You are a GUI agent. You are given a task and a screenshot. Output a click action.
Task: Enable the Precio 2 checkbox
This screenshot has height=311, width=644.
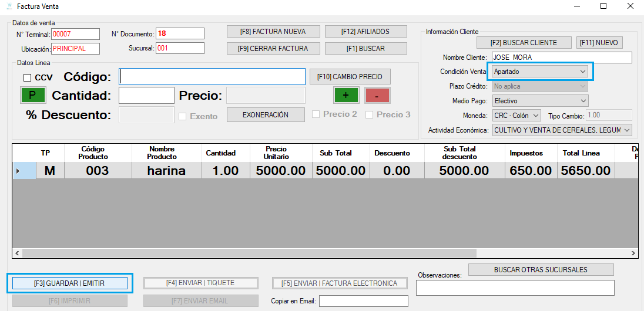pyautogui.click(x=316, y=114)
